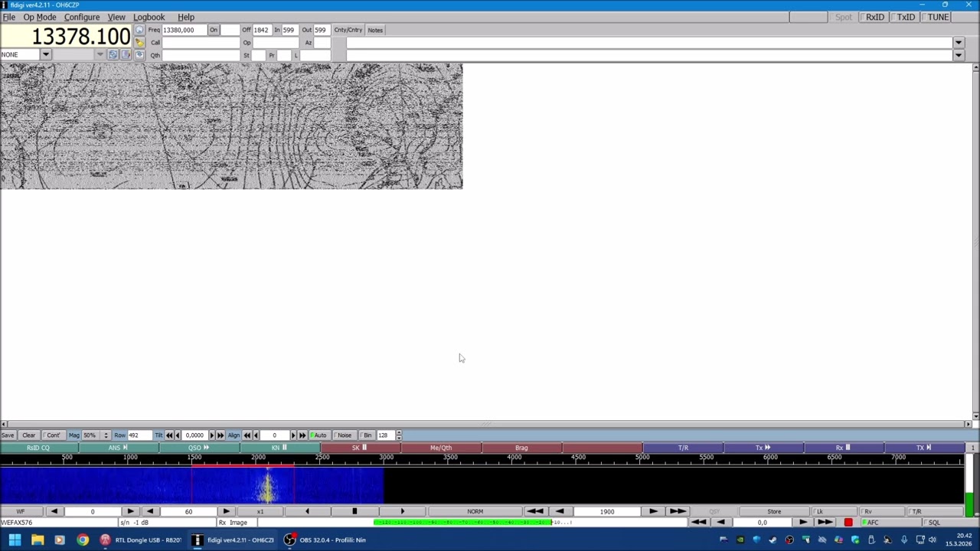Click the Align double-left arrow
Image resolution: width=980 pixels, height=551 pixels.
tap(247, 435)
